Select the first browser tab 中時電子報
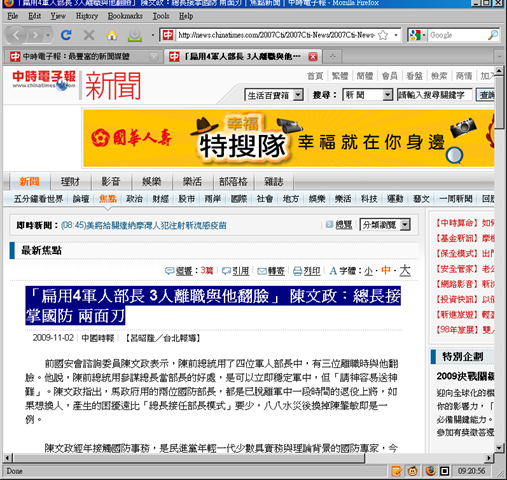507x480 pixels. (x=83, y=57)
